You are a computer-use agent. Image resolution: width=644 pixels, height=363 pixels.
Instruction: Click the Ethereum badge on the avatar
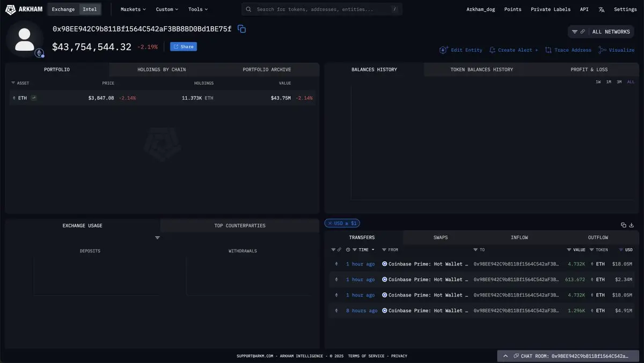point(39,53)
